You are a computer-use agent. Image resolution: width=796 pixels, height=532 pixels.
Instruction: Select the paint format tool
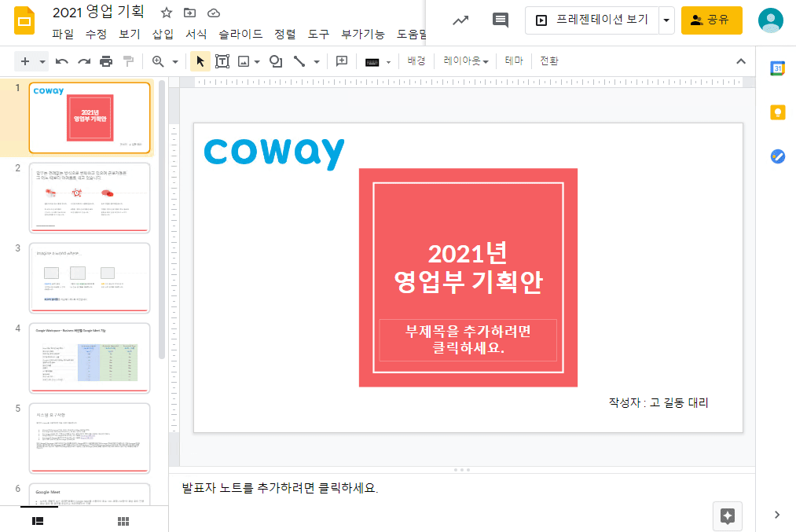coord(129,61)
